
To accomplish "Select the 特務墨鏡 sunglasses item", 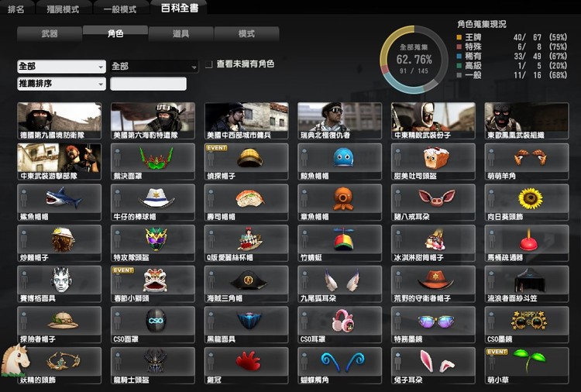I will coord(433,325).
